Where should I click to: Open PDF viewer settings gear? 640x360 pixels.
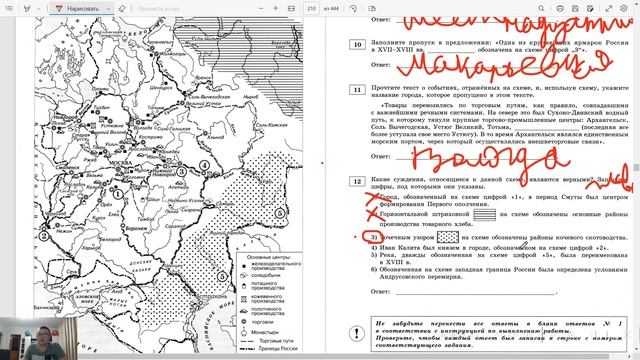624,8
